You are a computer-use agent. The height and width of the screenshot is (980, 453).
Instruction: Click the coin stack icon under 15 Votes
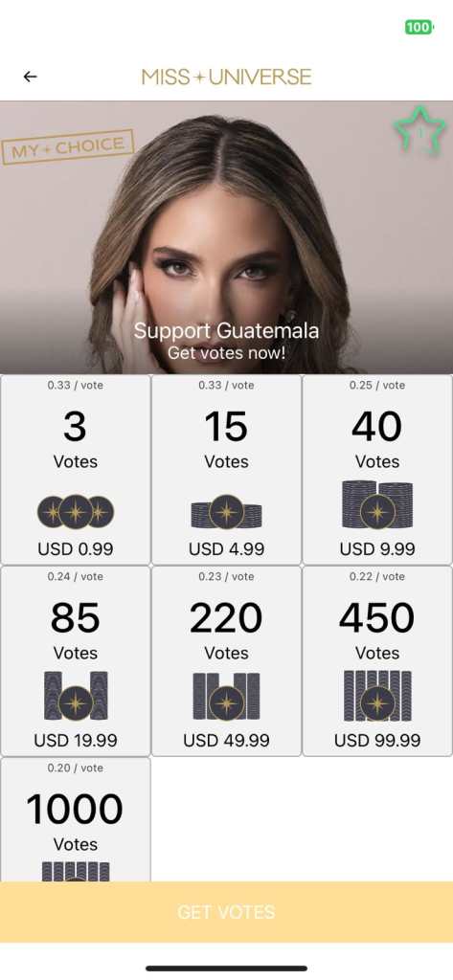(226, 512)
